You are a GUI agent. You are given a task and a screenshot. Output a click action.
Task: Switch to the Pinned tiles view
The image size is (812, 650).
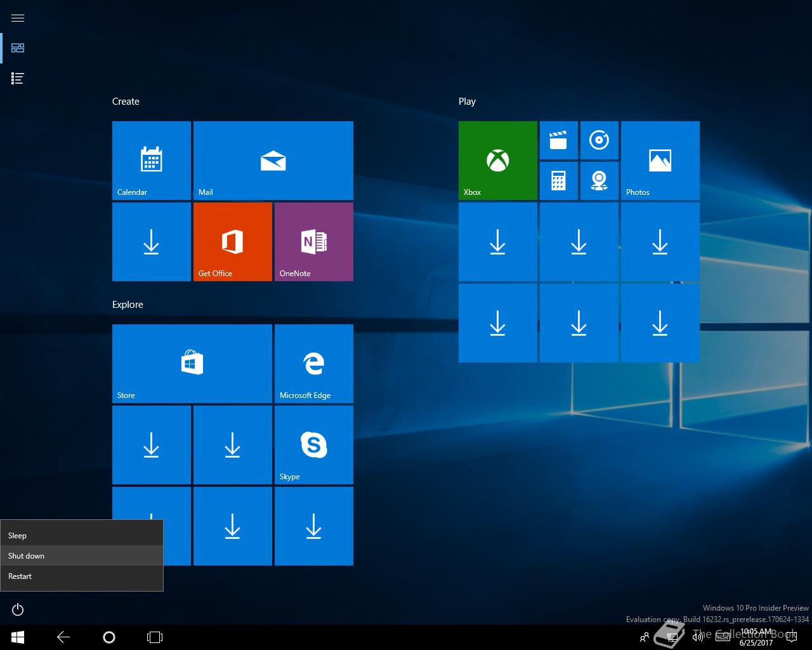click(18, 48)
